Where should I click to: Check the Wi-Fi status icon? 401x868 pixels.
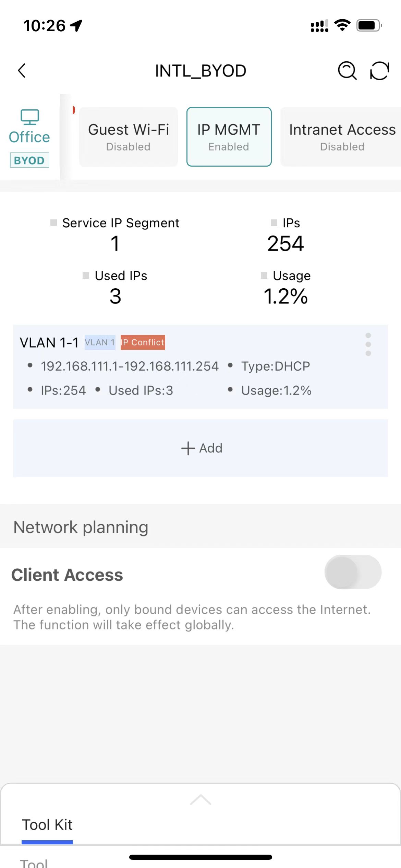pos(342,25)
